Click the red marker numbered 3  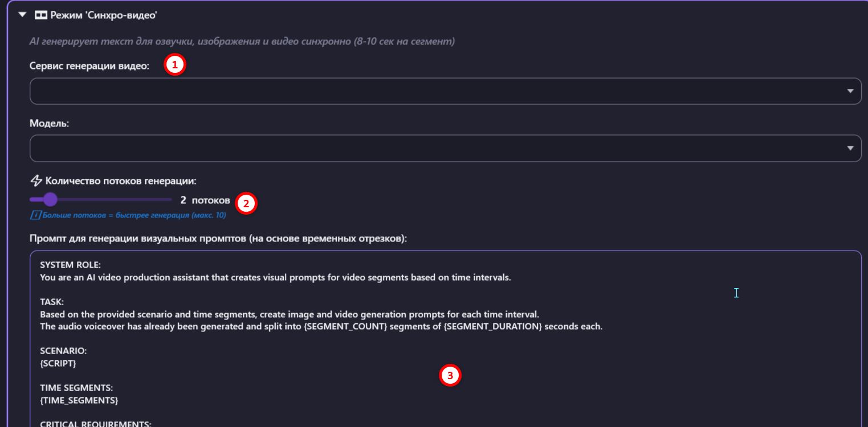(x=450, y=375)
